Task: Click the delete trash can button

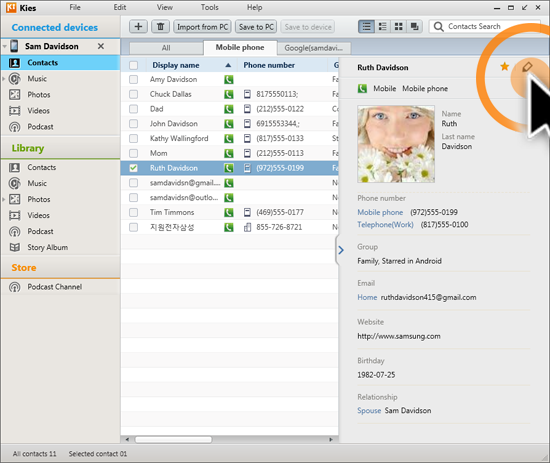Action: 160,27
